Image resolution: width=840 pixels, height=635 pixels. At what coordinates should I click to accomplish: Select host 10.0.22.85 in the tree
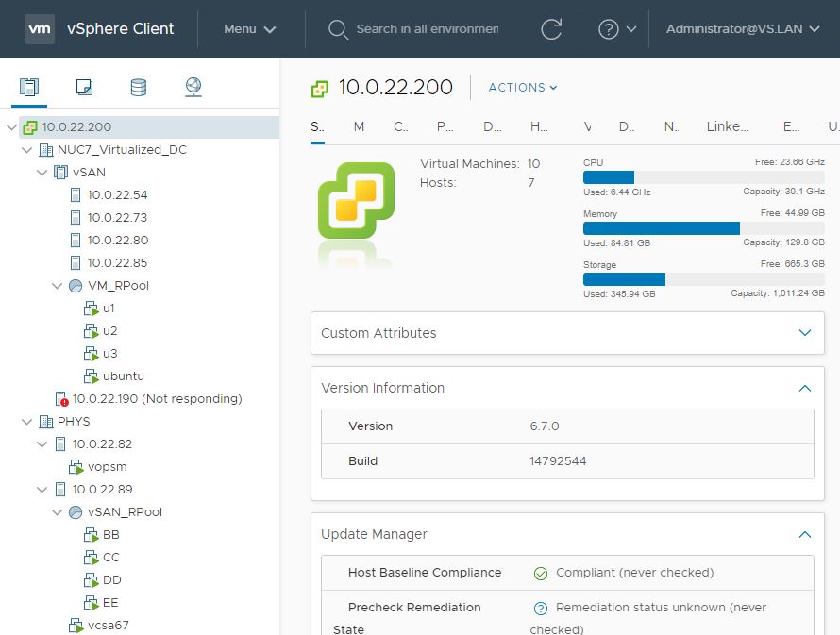[117, 263]
